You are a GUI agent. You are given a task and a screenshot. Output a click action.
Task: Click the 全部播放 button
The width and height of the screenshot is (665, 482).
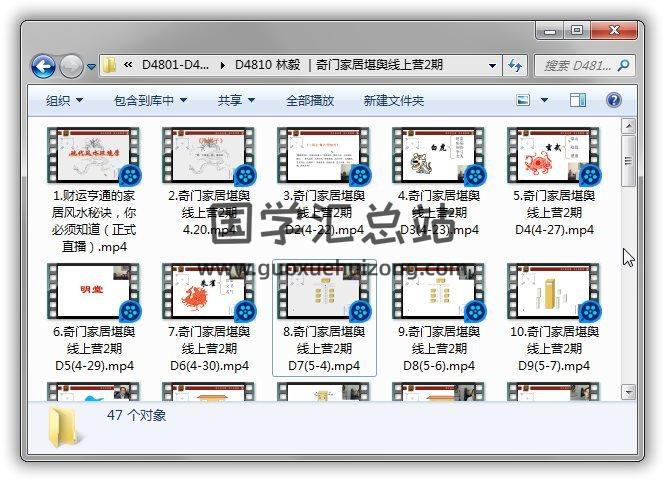point(310,100)
